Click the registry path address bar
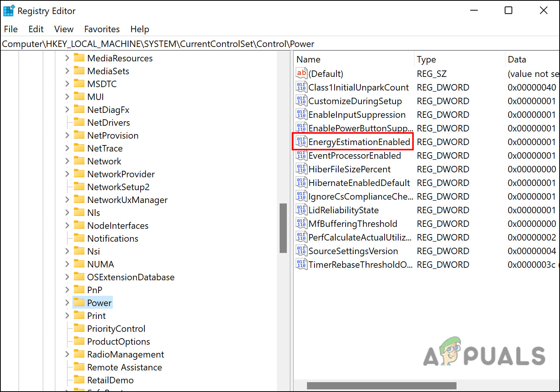 [x=280, y=44]
